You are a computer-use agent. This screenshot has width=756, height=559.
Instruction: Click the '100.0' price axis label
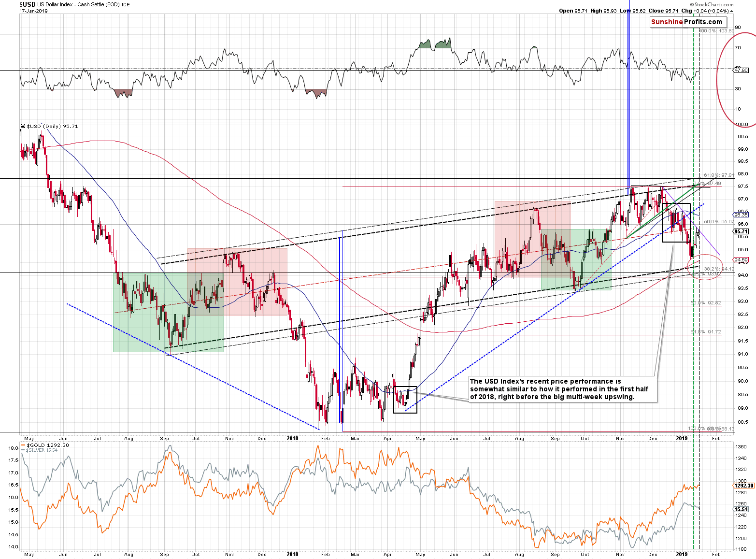click(742, 125)
